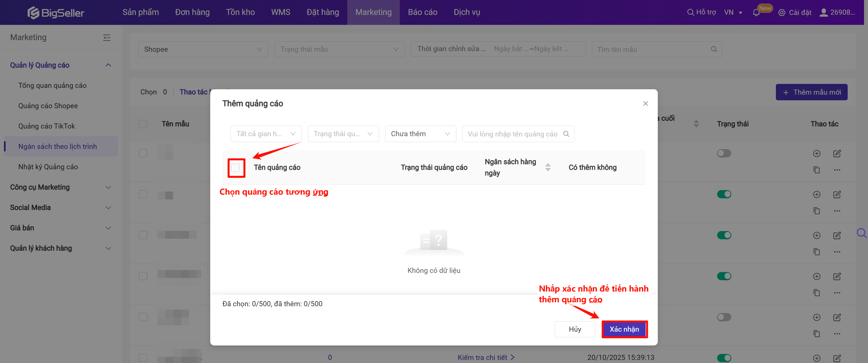Sort by Ngân sách hàng ngày arrows
The height and width of the screenshot is (363, 868).
pos(548,167)
